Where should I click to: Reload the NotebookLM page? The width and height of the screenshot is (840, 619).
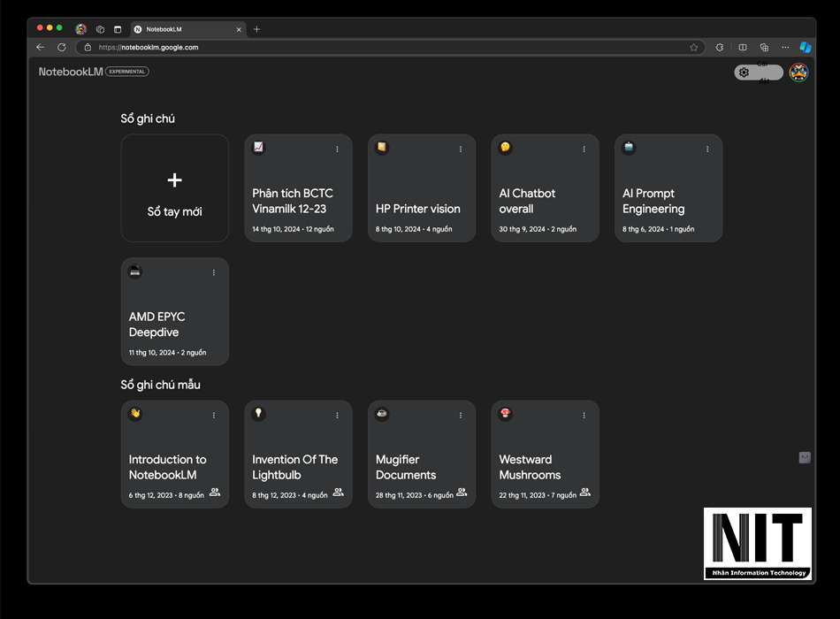[x=62, y=47]
